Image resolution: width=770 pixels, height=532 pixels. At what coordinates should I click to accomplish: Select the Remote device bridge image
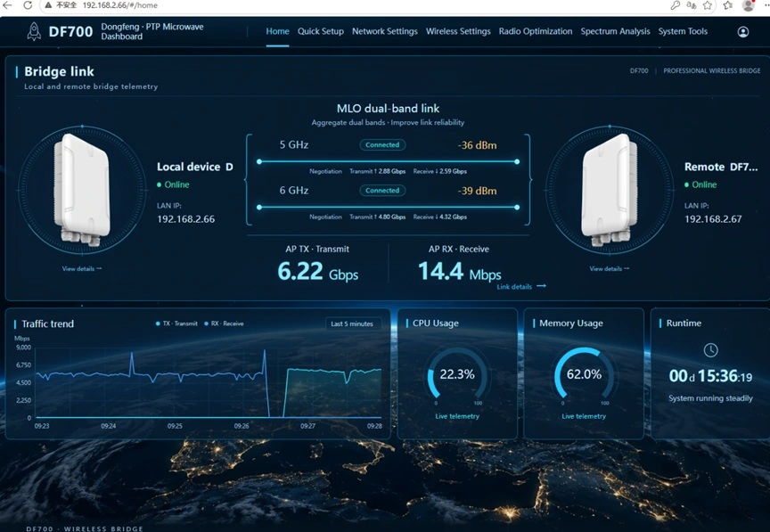coord(610,190)
